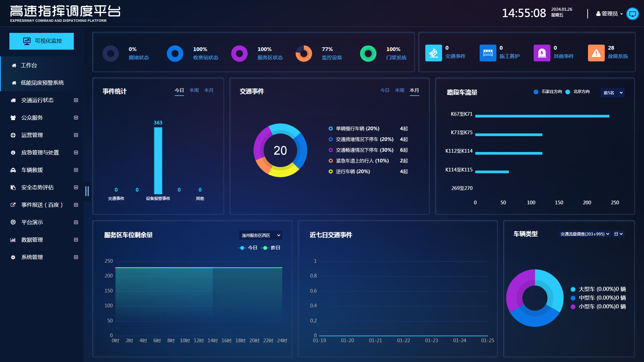Click the 数据管理 chart icon in sidebar

pos(13,240)
